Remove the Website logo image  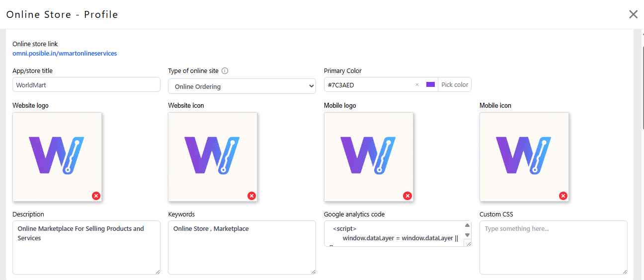click(96, 196)
